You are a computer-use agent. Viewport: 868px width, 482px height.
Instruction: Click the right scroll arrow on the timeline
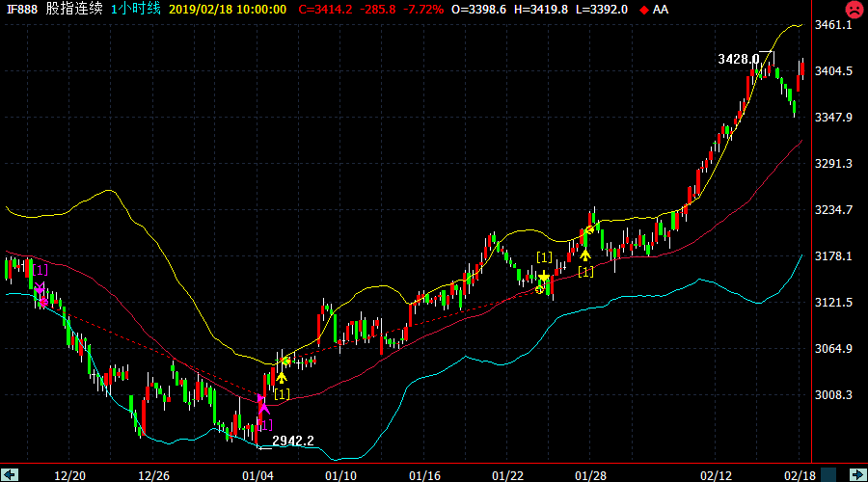[857, 473]
